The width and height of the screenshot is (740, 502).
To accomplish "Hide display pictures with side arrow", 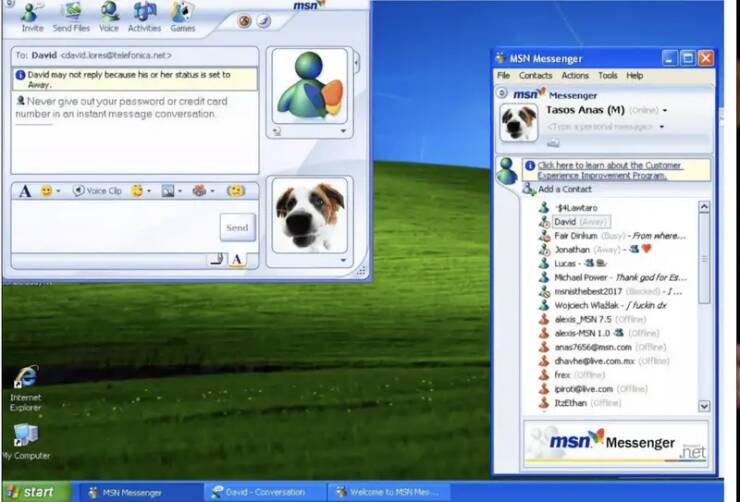I will click(x=356, y=61).
